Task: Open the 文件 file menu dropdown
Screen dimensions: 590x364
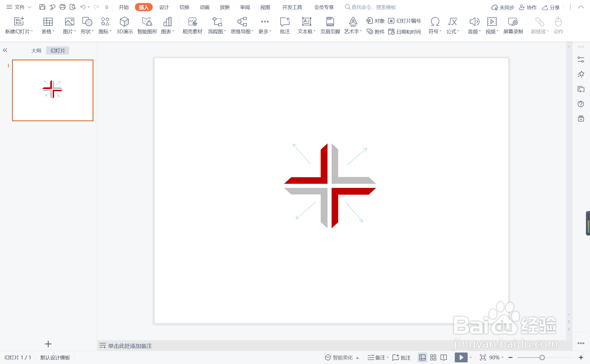Action: pos(19,7)
